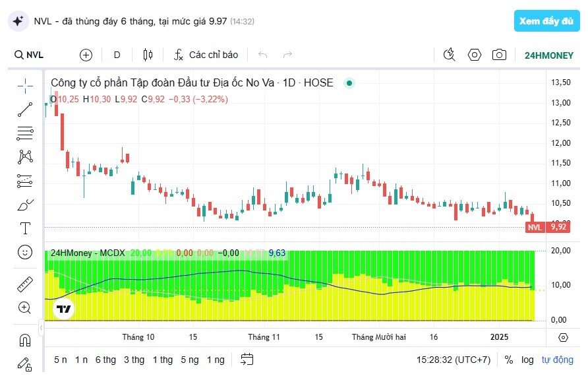Click the 13,50 price axis label
The width and height of the screenshot is (588, 386).
click(560, 82)
